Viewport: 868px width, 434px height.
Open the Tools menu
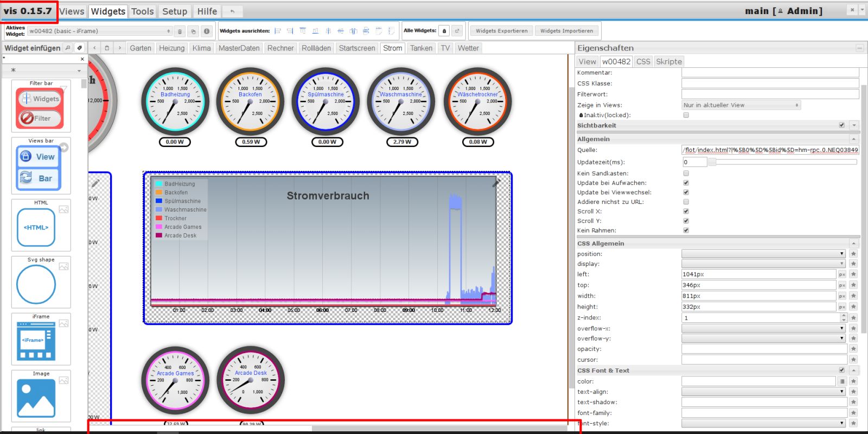(143, 11)
